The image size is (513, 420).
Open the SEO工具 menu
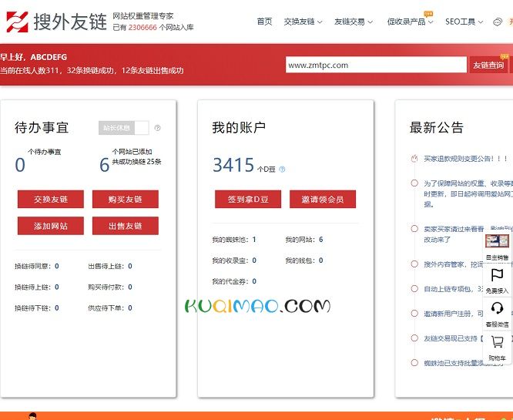[x=463, y=22]
